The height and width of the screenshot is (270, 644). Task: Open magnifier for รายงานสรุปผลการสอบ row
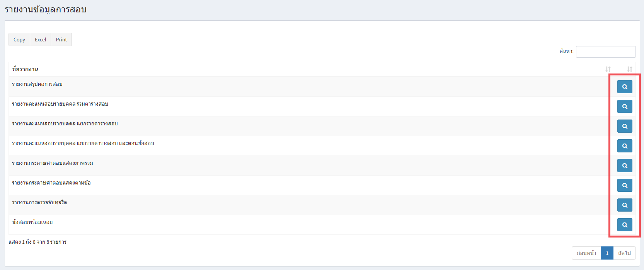[x=625, y=87]
